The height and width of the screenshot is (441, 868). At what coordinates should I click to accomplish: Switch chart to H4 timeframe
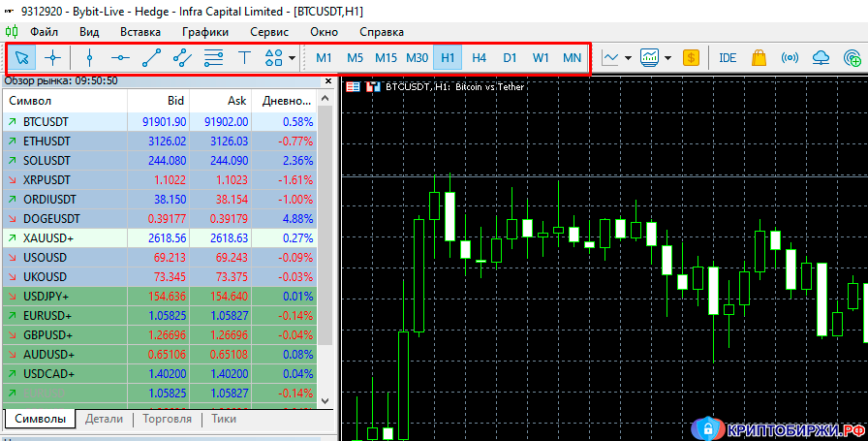click(x=479, y=57)
